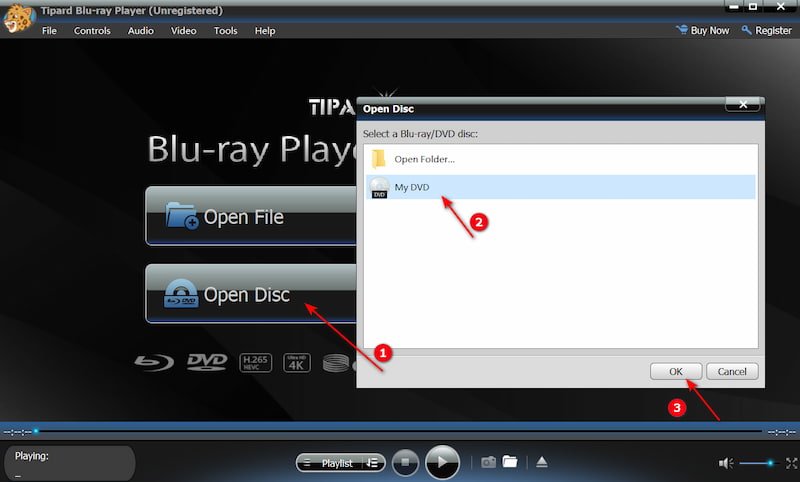This screenshot has width=800, height=482.
Task: Open the Video menu
Action: (183, 31)
